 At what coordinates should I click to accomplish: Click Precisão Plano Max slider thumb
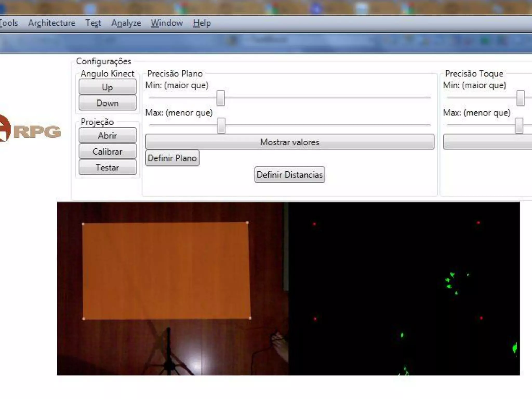(x=221, y=126)
